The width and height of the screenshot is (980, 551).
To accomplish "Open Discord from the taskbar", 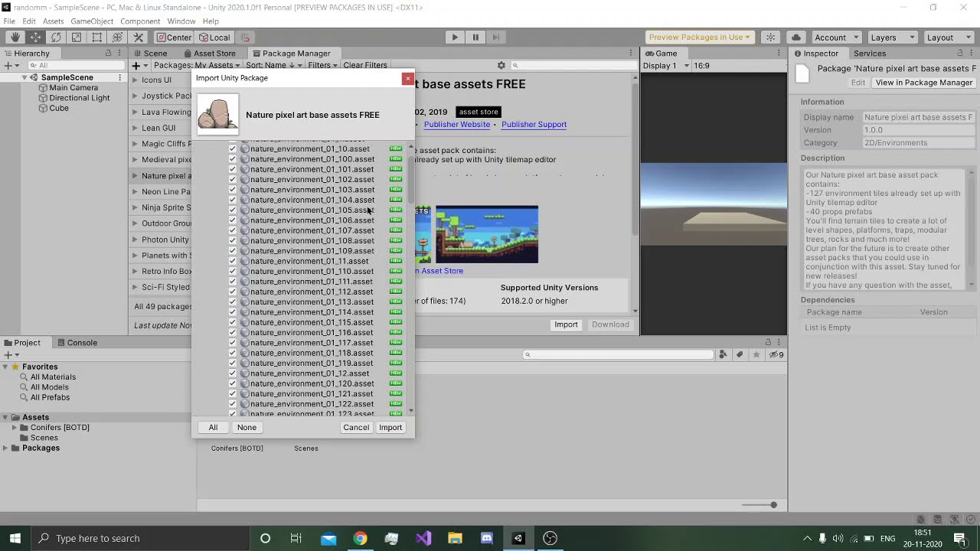I will coord(487,538).
